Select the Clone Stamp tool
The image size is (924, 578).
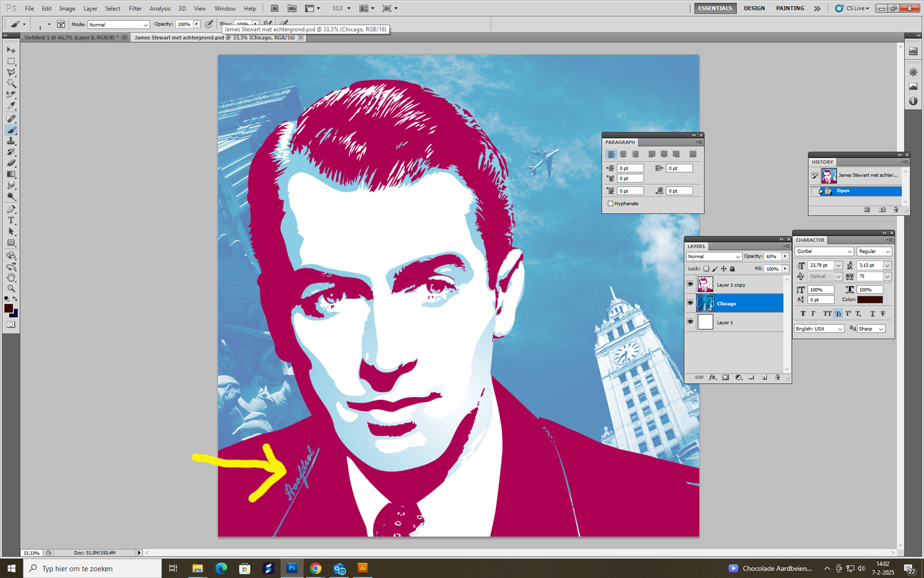(11, 141)
